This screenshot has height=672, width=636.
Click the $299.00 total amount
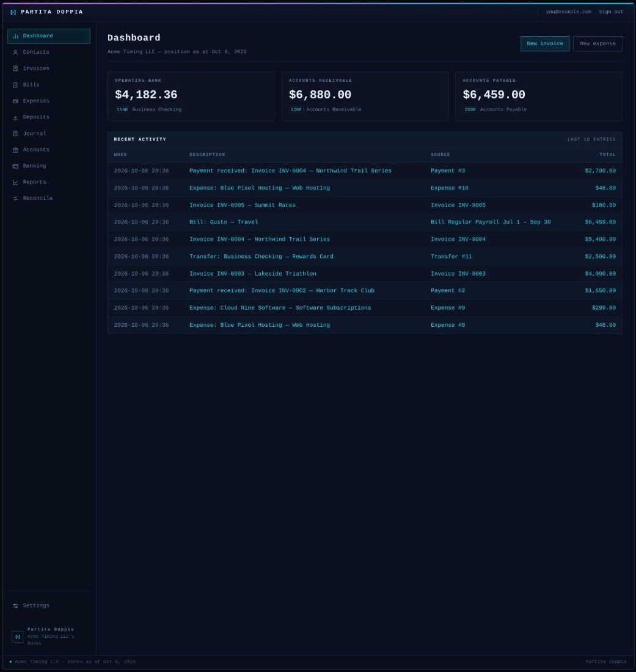tap(604, 308)
